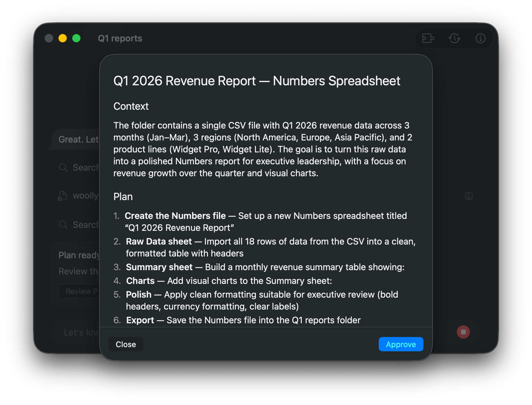This screenshot has width=532, height=405.
Task: Open the history clock icon
Action: pyautogui.click(x=454, y=38)
